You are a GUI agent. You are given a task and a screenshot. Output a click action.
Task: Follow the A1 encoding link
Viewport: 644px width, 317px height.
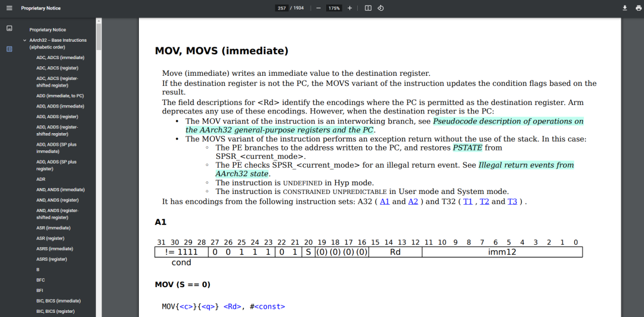(x=385, y=202)
